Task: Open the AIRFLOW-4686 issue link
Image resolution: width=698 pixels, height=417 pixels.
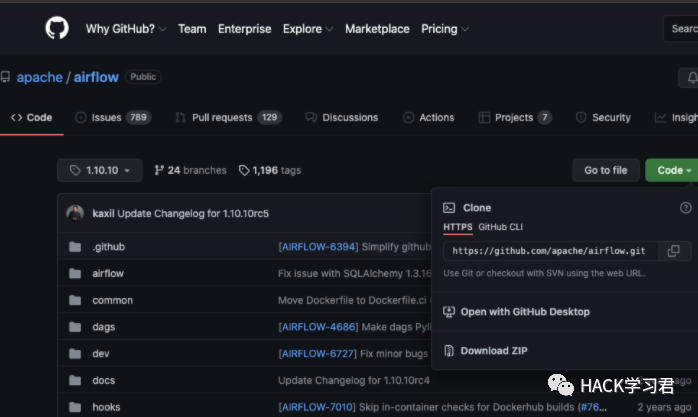Action: click(x=318, y=327)
